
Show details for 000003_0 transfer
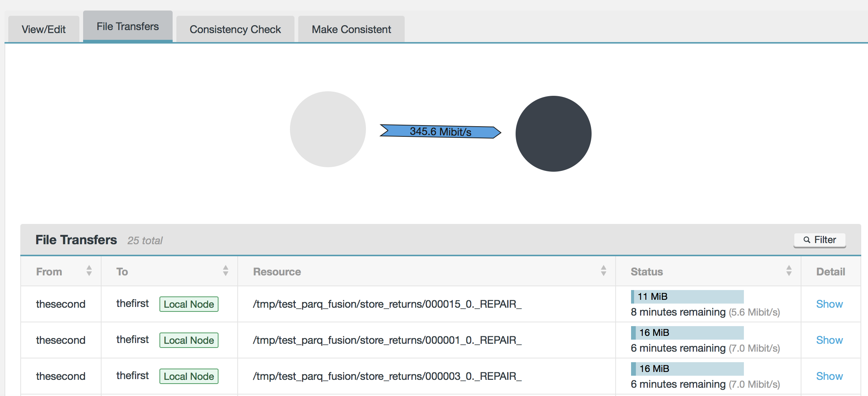829,376
